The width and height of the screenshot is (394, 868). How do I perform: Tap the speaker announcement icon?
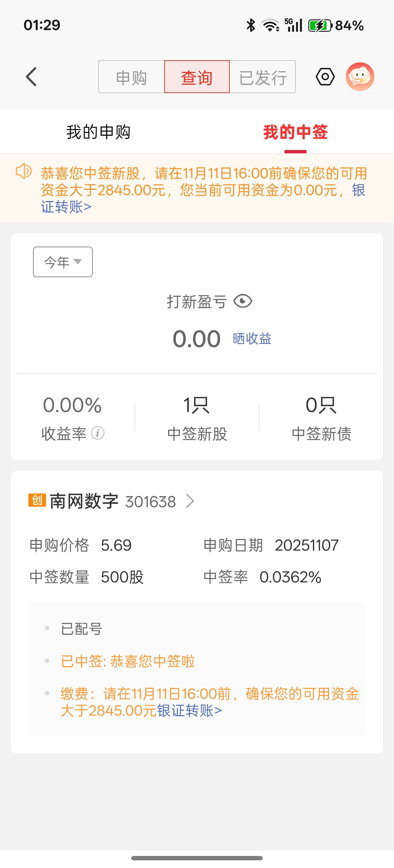[24, 171]
